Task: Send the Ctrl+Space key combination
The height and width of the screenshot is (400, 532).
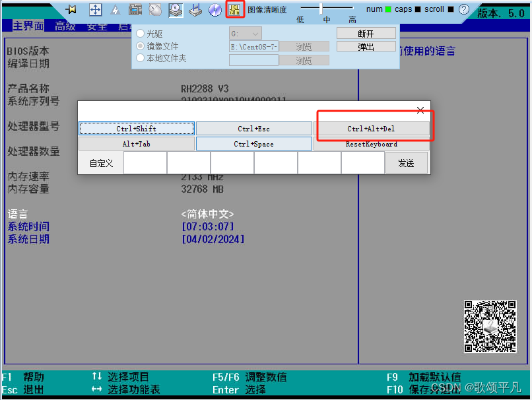Action: [x=253, y=144]
